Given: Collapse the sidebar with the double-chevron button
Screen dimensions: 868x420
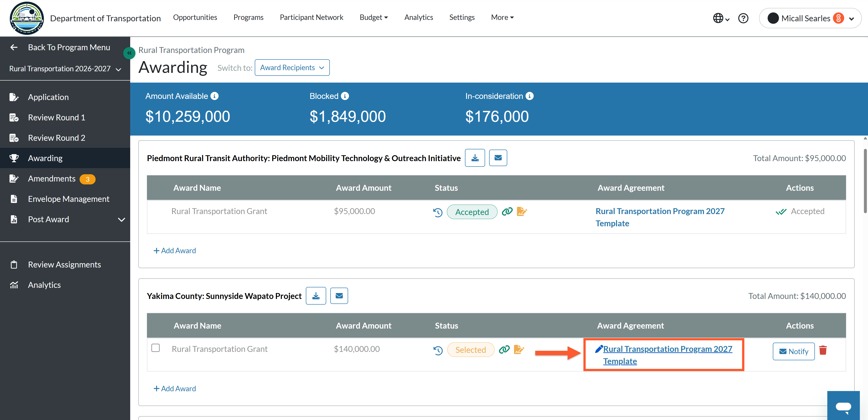Looking at the screenshot, I should pos(129,53).
